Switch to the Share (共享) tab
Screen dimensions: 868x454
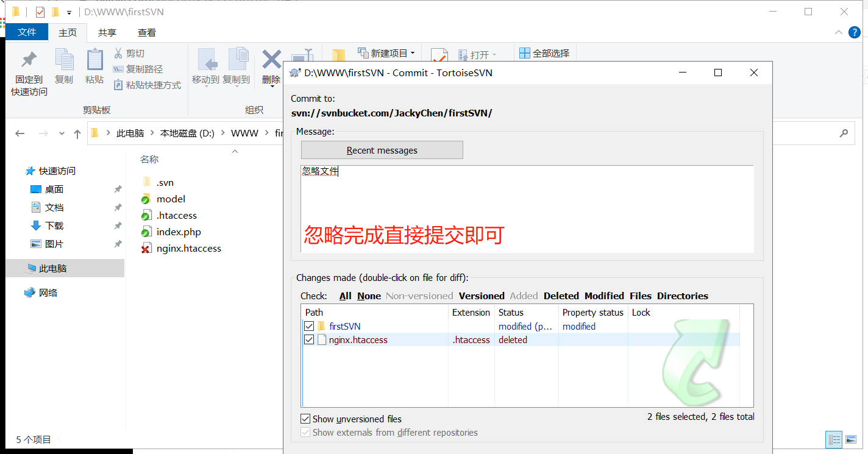coord(107,32)
